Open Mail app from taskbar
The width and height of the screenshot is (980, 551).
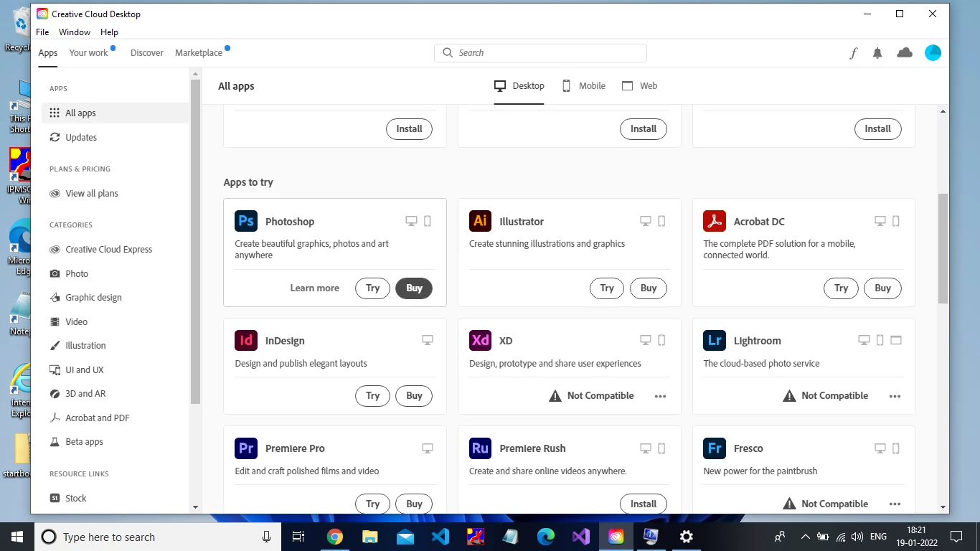coord(405,537)
